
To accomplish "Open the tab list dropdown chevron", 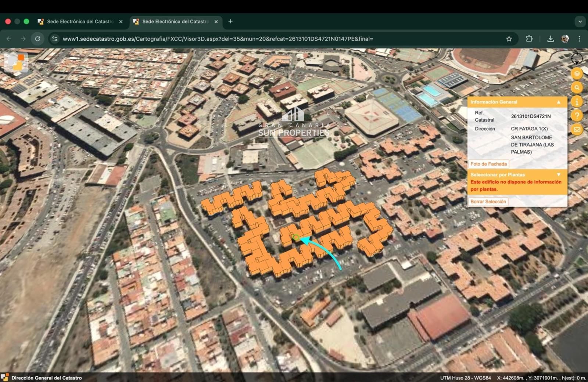I will tap(580, 21).
